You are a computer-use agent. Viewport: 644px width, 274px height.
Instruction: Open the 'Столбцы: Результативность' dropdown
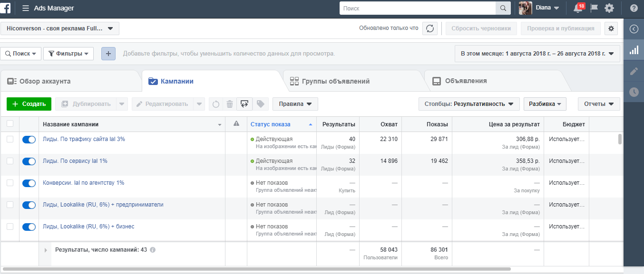point(469,104)
